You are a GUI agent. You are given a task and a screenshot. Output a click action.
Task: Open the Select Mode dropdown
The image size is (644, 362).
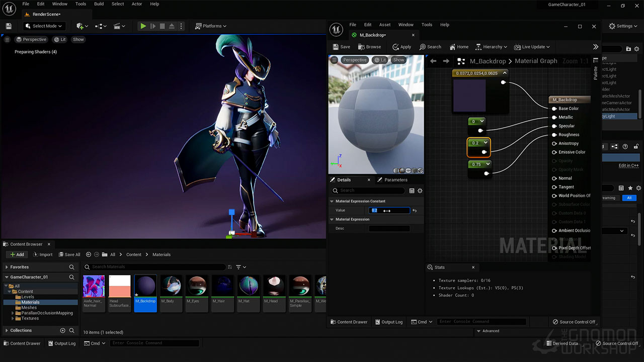pos(44,26)
